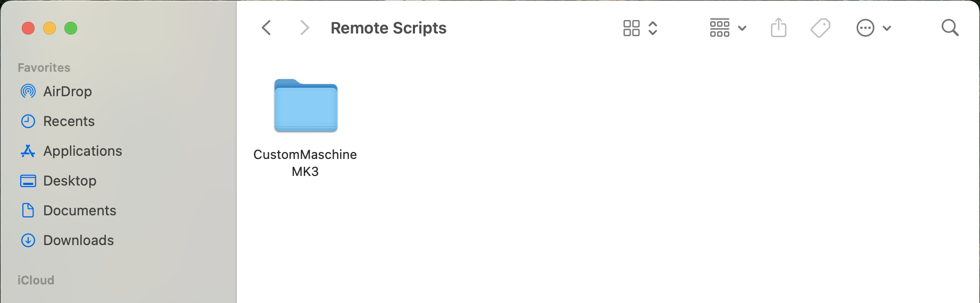
Task: Click the Forward navigation arrow
Action: tap(304, 28)
